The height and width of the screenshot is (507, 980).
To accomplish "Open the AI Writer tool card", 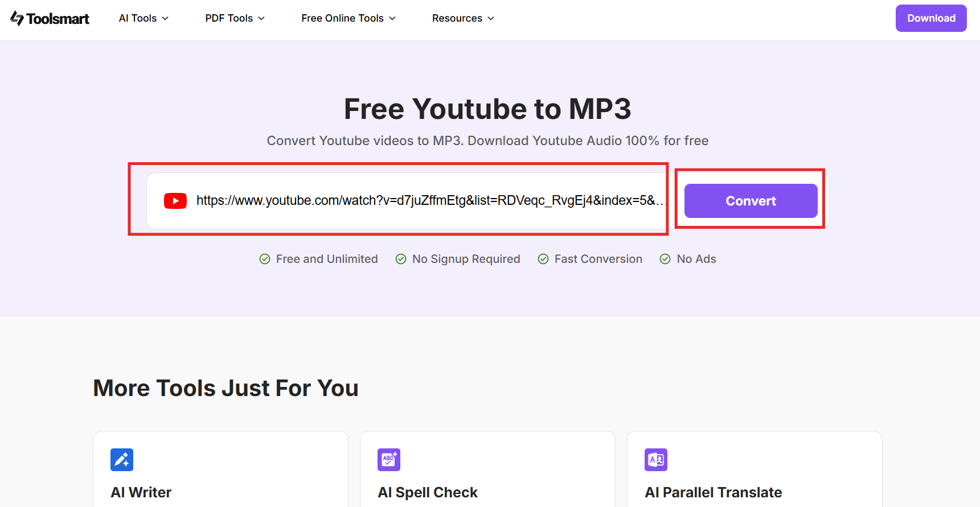I will pos(220,469).
